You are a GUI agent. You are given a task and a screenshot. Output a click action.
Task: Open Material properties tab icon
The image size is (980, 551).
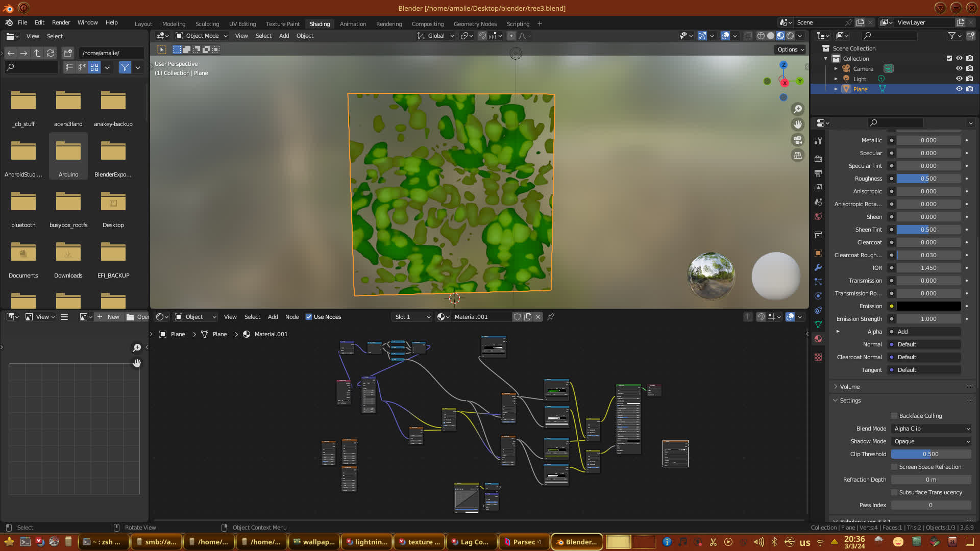coord(818,339)
